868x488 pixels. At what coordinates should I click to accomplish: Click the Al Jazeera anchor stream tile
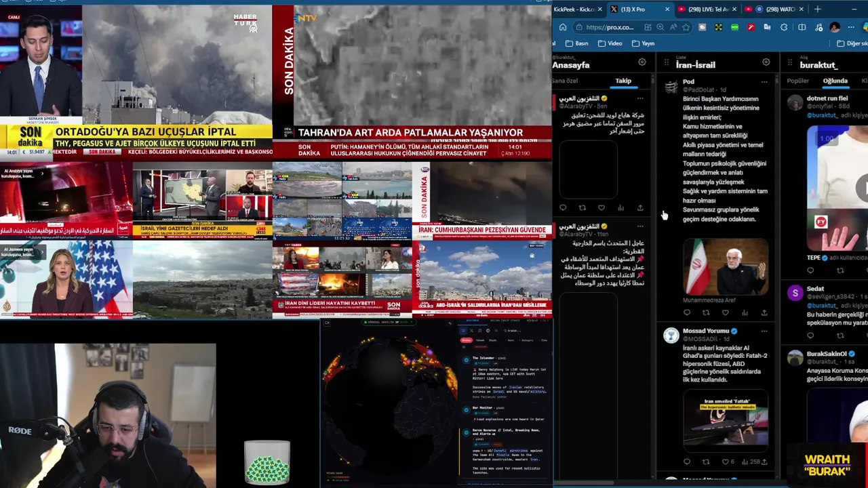[66, 279]
